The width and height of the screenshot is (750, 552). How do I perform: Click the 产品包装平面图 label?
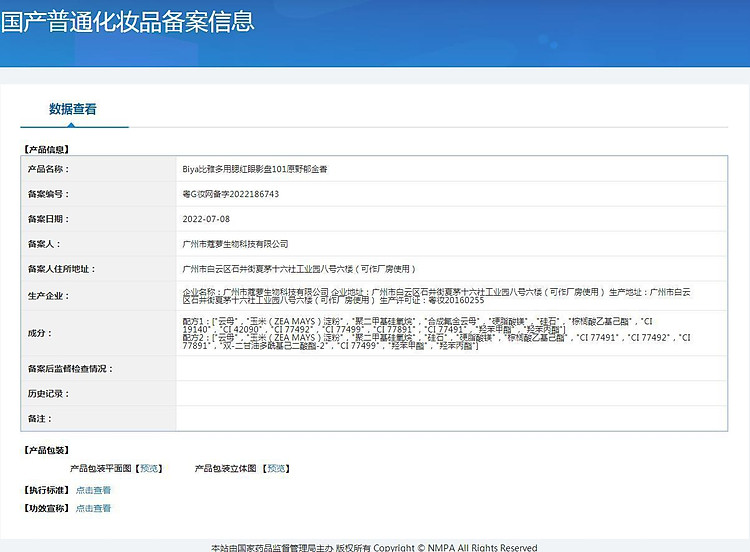(100, 468)
